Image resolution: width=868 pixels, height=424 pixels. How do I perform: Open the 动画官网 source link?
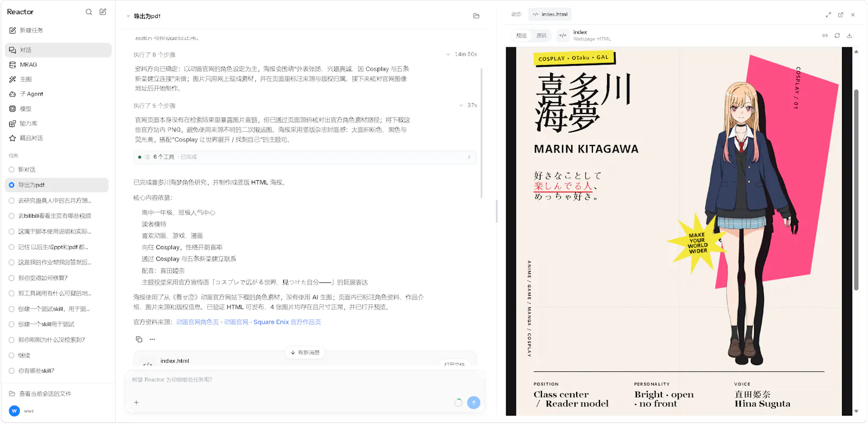(236, 322)
